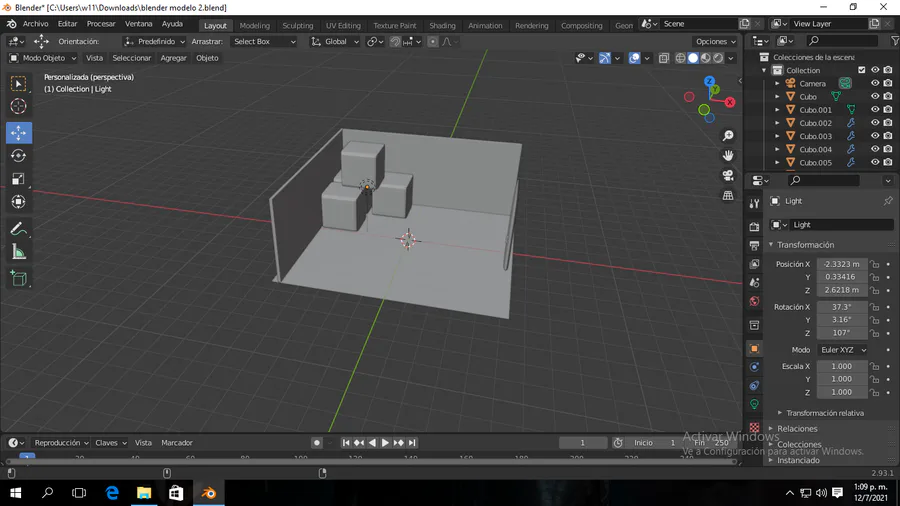The width and height of the screenshot is (900, 506).
Task: Switch to the Modeling workspace tab
Action: (254, 25)
